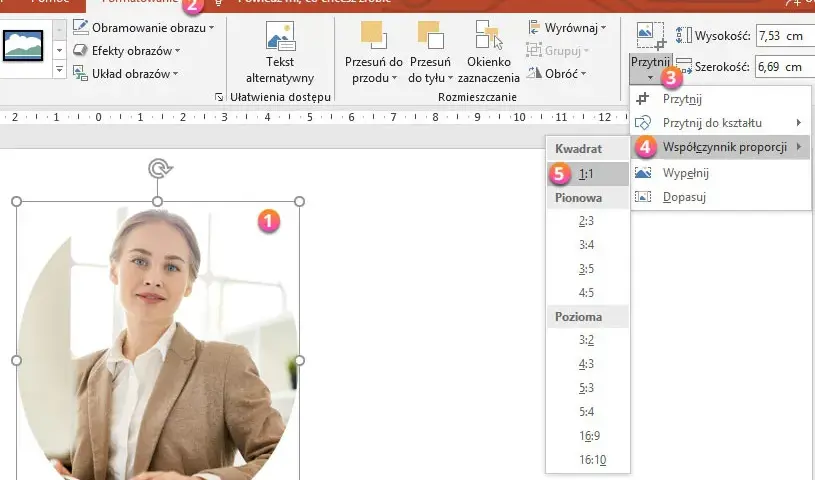Image resolution: width=815 pixels, height=480 pixels.
Task: Click the Wyrównaj align icon
Action: pyautogui.click(x=534, y=27)
